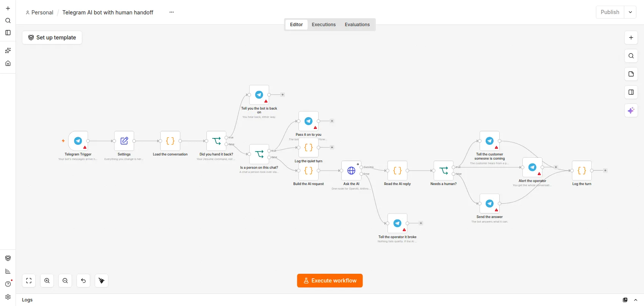Open the settings gear in sidebar
Viewport: 644px width, 306px height.
8,297
